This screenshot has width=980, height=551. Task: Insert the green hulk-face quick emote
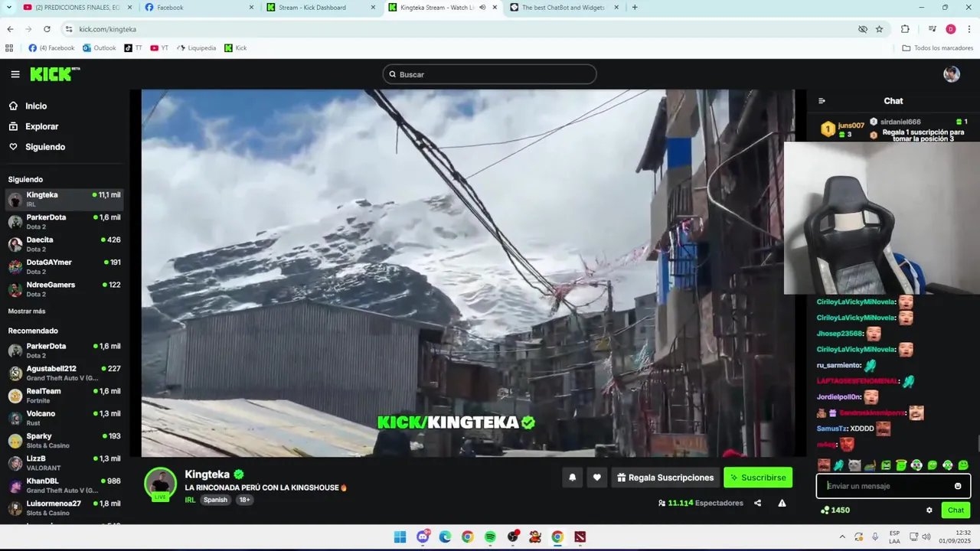point(886,465)
